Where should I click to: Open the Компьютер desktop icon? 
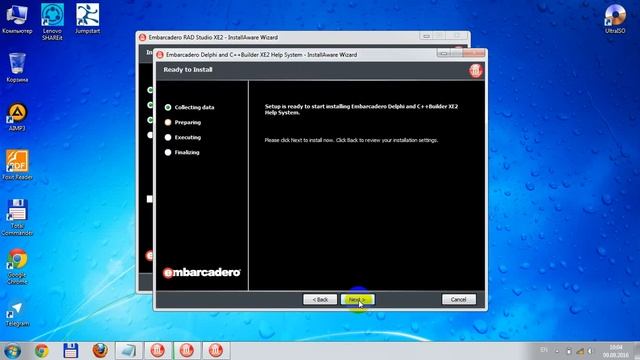click(17, 18)
